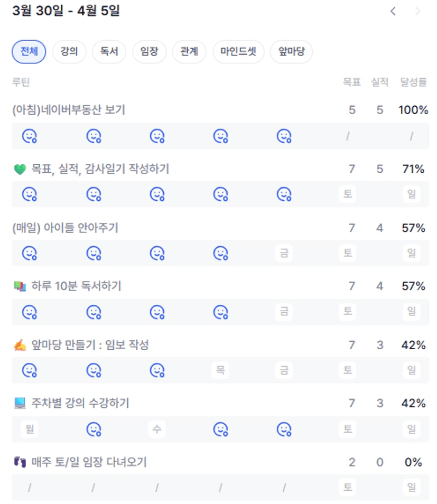Mark 토 for 임장 다녀오기 routine
437x504 pixels.
click(x=347, y=487)
